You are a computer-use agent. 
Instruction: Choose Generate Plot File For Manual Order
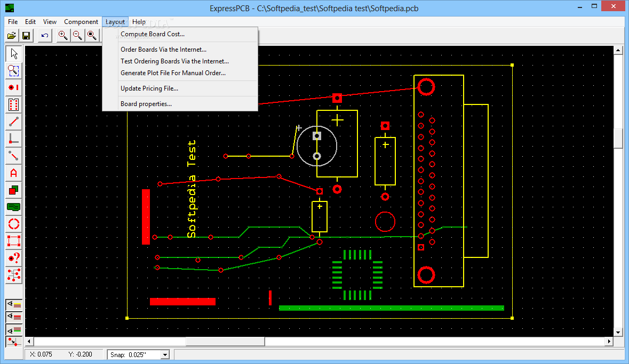pyautogui.click(x=180, y=72)
